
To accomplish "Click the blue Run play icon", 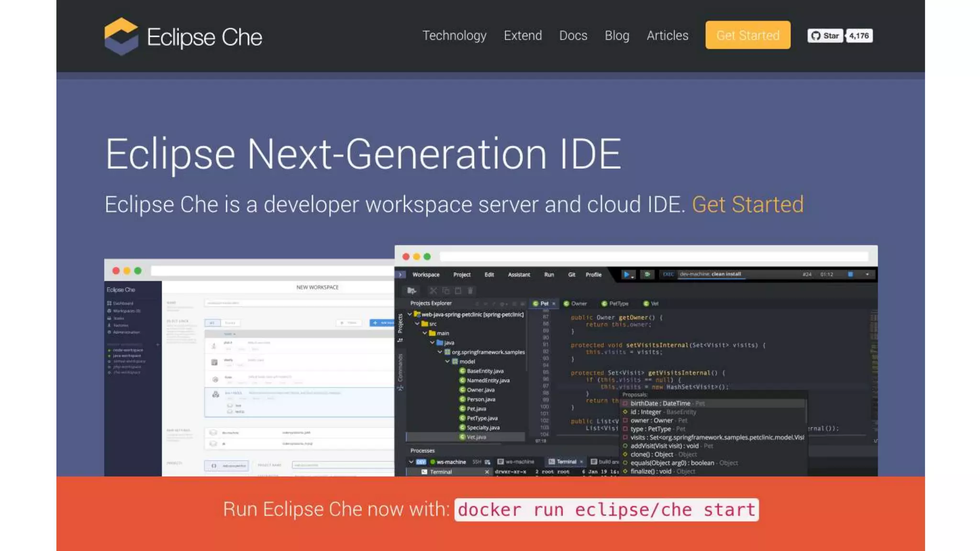I will coord(626,275).
